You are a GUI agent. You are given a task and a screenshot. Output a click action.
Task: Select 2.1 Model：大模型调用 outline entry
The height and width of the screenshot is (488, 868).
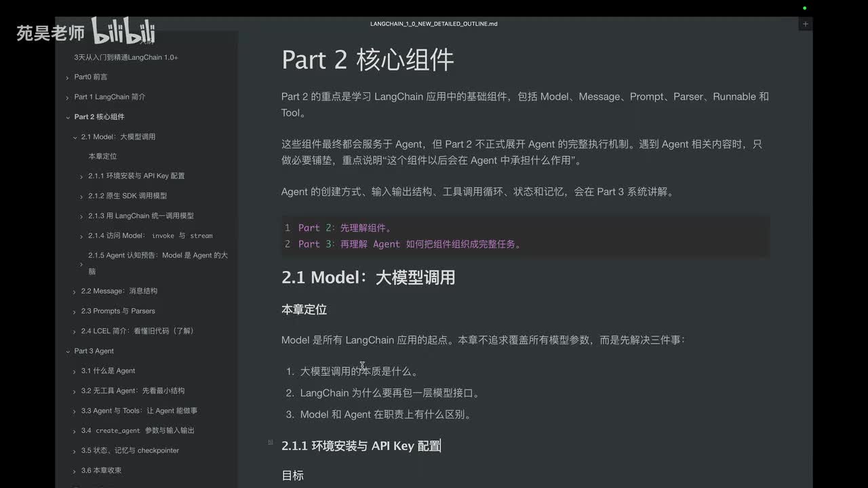118,137
